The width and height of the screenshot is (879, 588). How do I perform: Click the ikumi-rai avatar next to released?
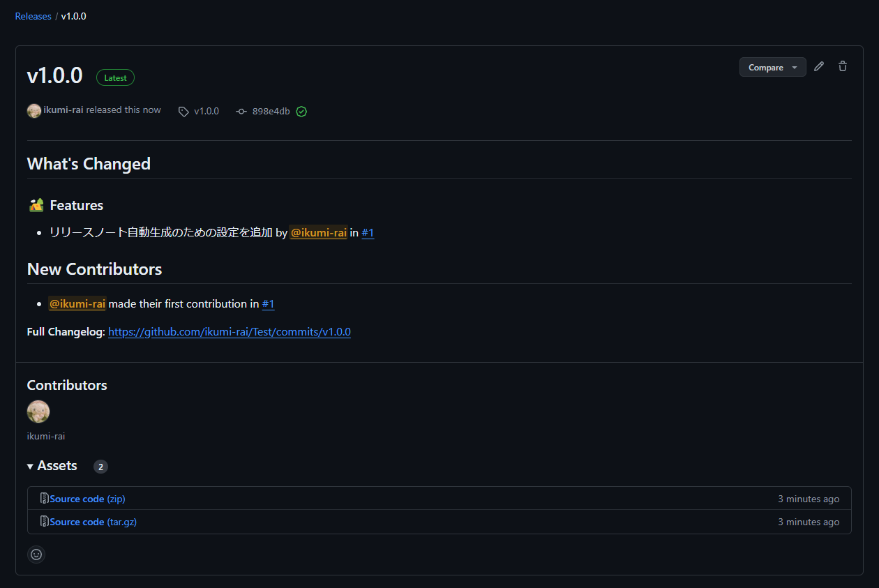34,111
